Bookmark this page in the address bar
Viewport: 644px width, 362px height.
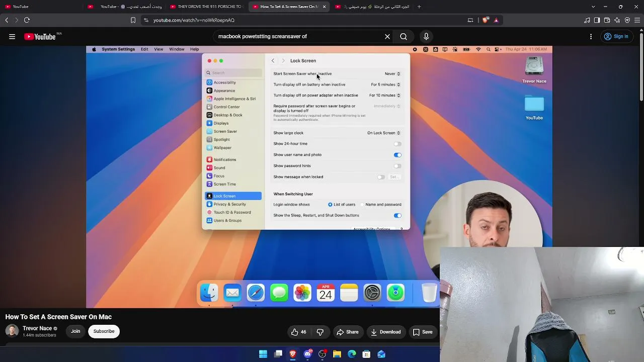(x=133, y=20)
